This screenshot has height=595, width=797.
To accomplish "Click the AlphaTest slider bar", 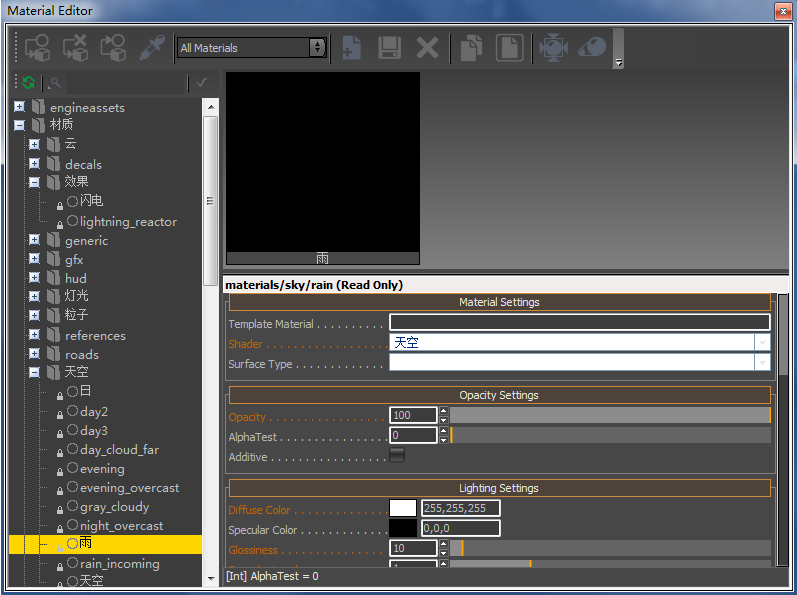I will click(610, 435).
